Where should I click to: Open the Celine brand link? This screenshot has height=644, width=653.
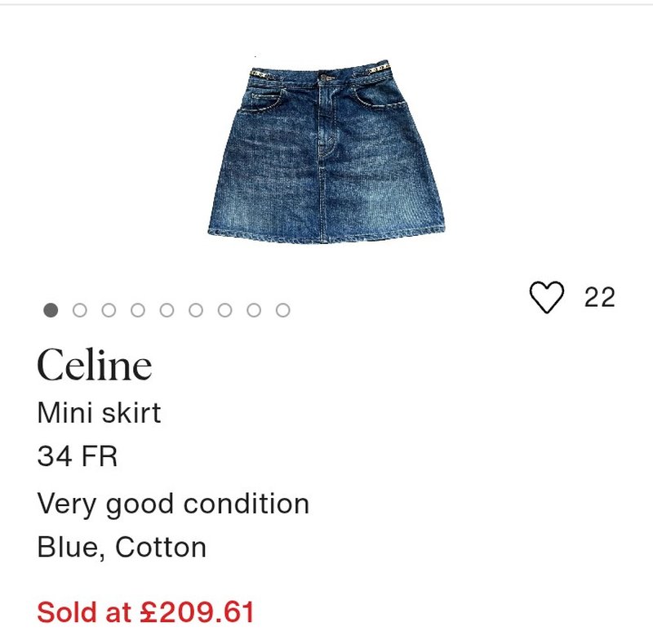94,366
